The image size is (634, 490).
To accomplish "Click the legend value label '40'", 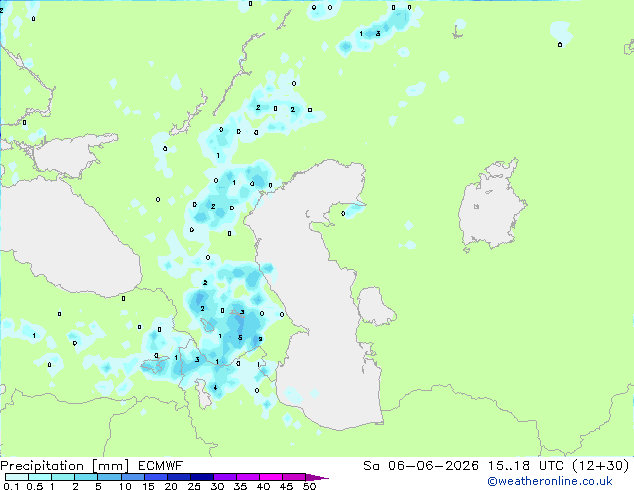I will pyautogui.click(x=263, y=486).
